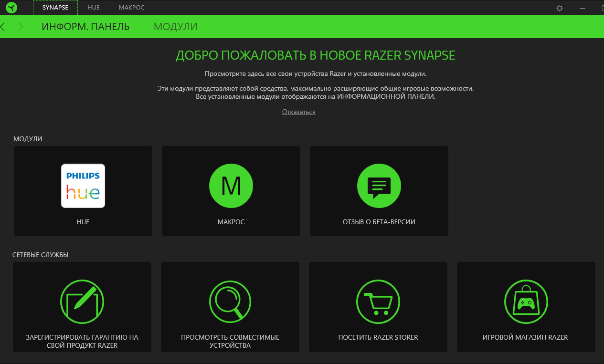Click the magnifier compatible devices icon
This screenshot has height=364, width=604.
click(x=230, y=302)
